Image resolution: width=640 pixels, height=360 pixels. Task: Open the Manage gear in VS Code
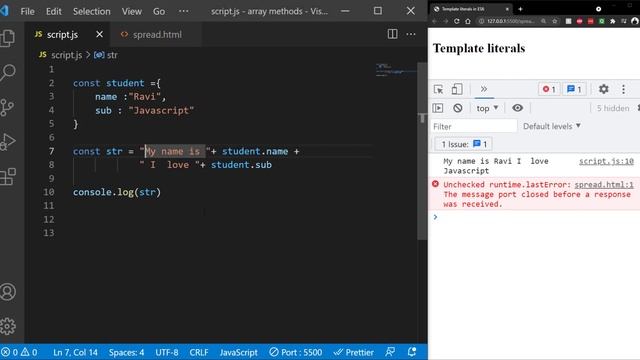pyautogui.click(x=8, y=326)
